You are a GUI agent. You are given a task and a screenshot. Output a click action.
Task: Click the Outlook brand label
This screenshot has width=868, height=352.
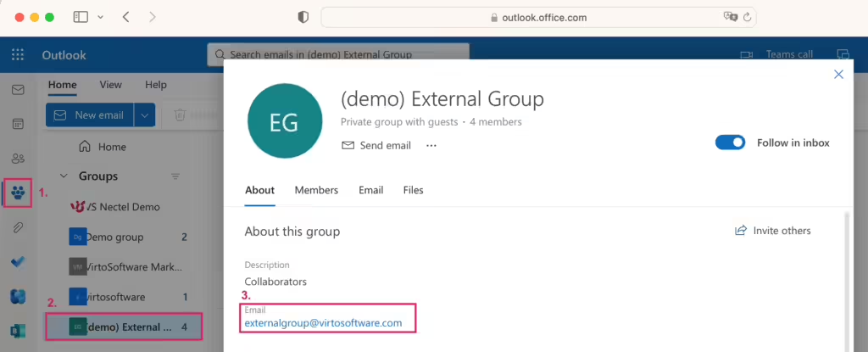point(64,55)
